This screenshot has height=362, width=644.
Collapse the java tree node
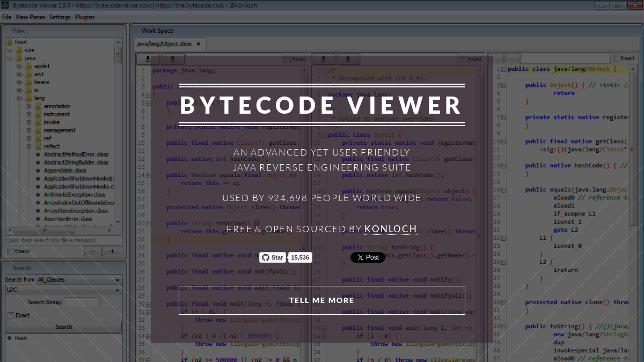[x=10, y=58]
